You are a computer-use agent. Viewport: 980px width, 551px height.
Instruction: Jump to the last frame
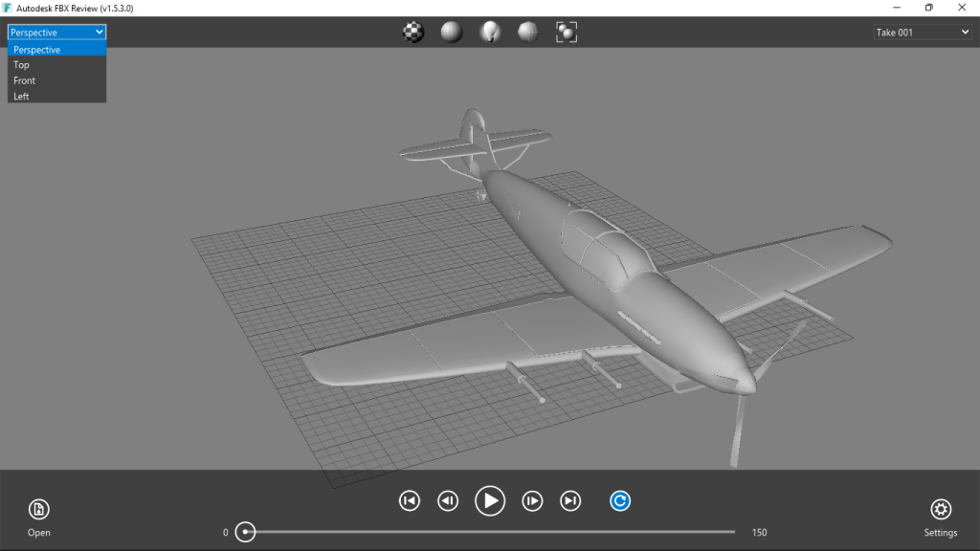(569, 500)
